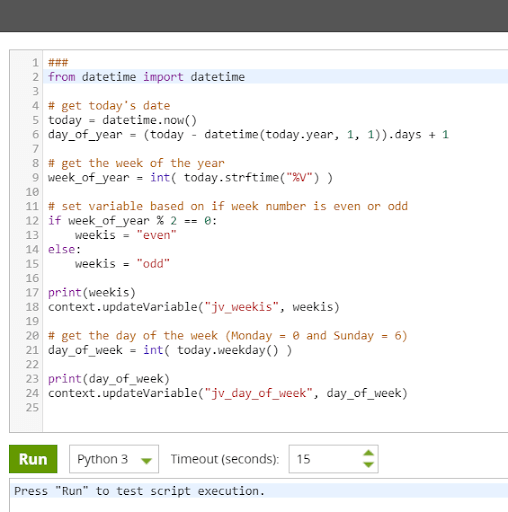508x512 pixels.
Task: Click the 'else:' keyword line
Action: [64, 249]
